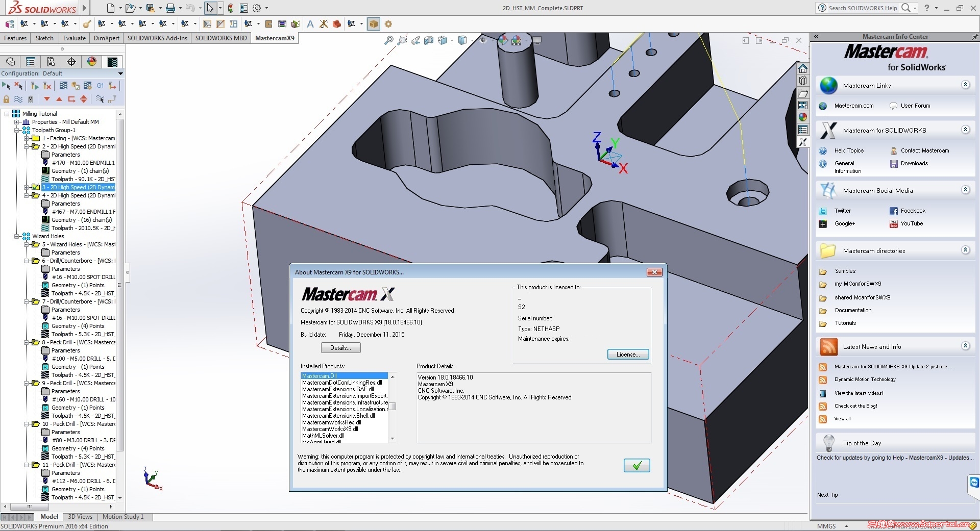Screen dimensions: 980x531
Task: Switch to the Features tab
Action: click(15, 38)
